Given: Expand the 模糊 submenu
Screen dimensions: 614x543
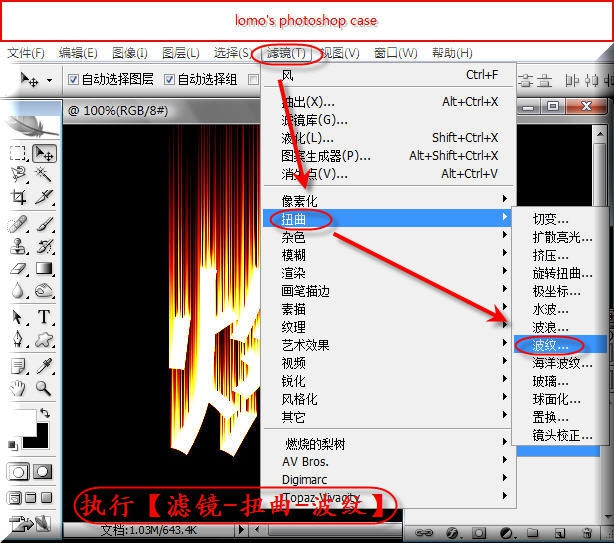Looking at the screenshot, I should pos(387,254).
